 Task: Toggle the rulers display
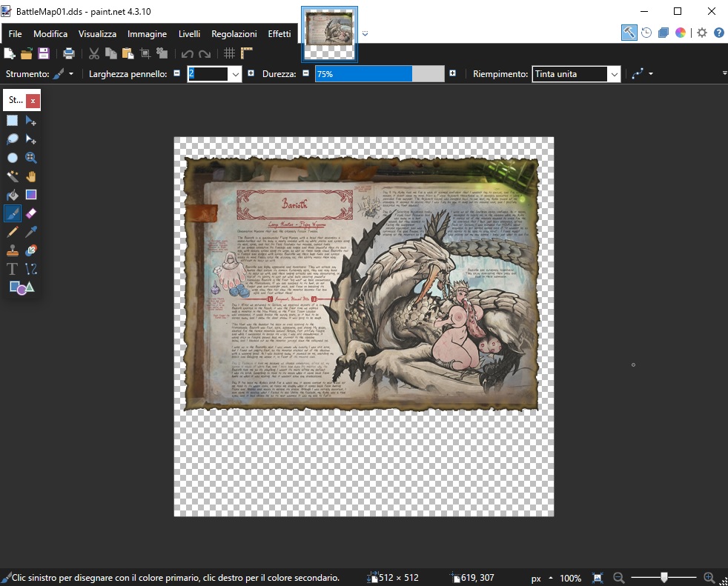coord(247,54)
